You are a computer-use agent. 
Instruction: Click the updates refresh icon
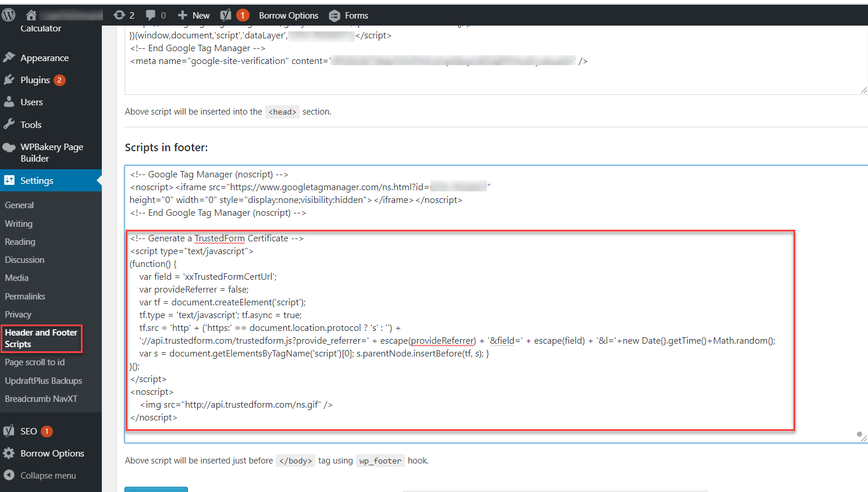[x=119, y=15]
